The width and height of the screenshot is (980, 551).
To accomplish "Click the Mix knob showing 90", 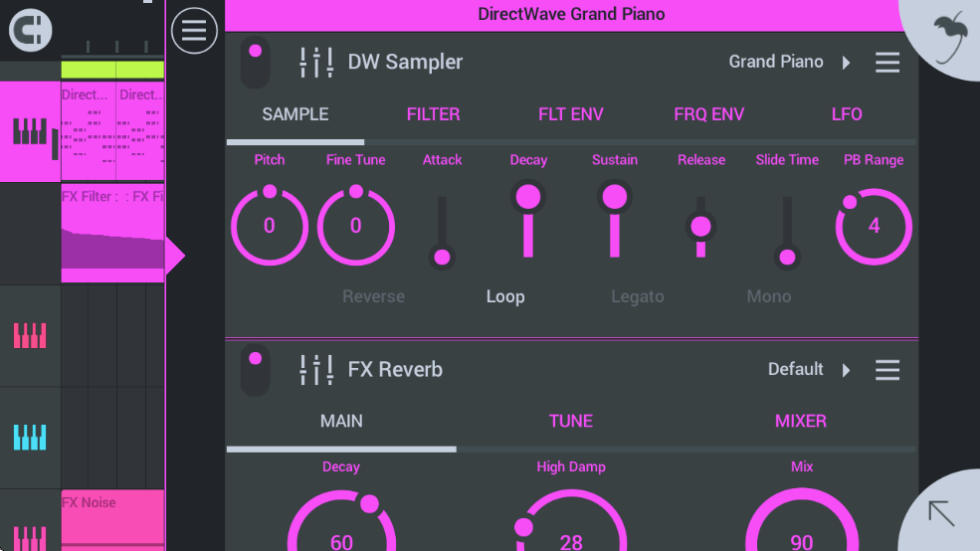I will coord(801,520).
